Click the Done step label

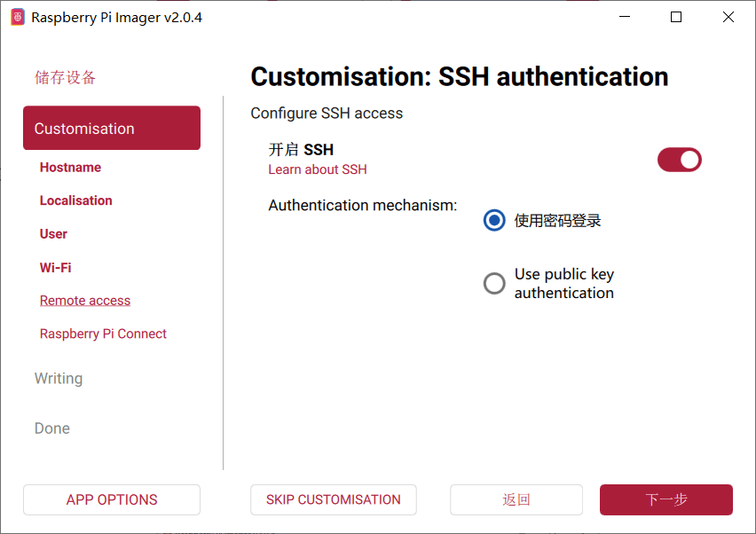point(52,428)
